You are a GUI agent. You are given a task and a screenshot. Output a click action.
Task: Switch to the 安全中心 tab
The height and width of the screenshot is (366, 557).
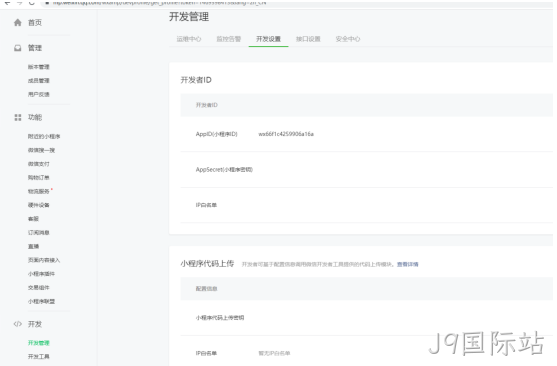(x=348, y=39)
